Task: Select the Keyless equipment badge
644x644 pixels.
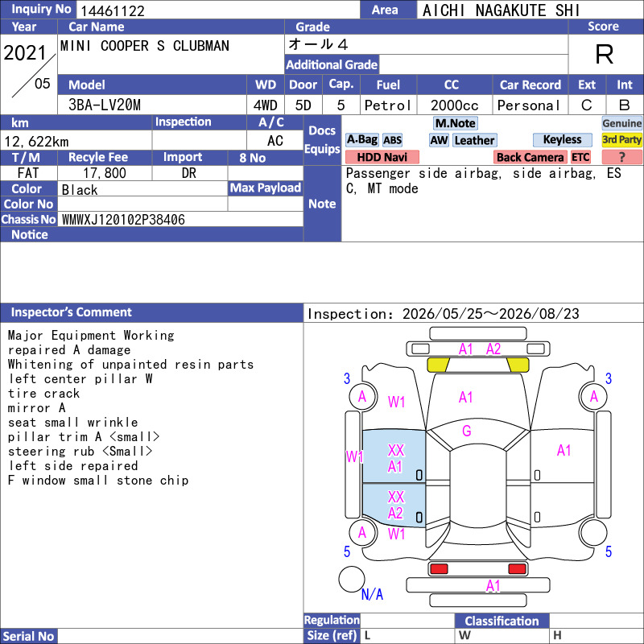Action: (x=562, y=139)
